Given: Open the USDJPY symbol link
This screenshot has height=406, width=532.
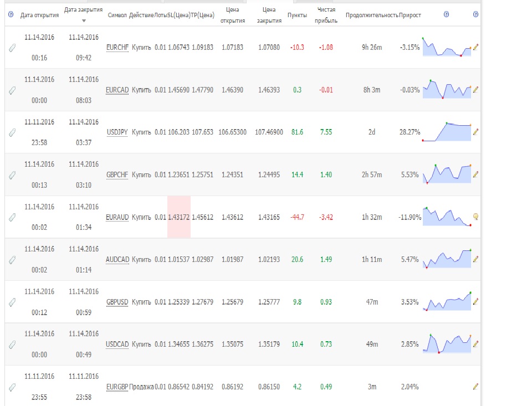Looking at the screenshot, I should pyautogui.click(x=117, y=132).
